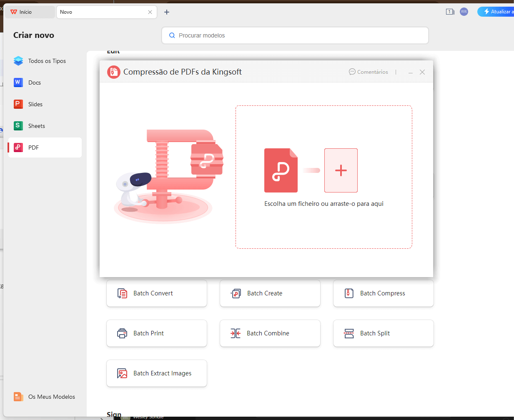Click the Batch Compress zip icon
Viewport: 514px width, 420px height.
pos(349,293)
